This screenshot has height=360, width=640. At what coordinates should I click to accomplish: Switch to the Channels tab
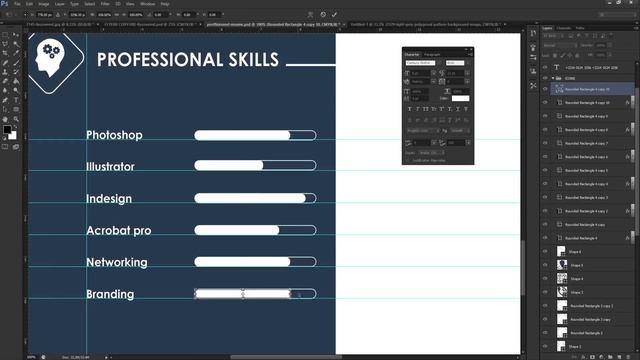tap(564, 28)
